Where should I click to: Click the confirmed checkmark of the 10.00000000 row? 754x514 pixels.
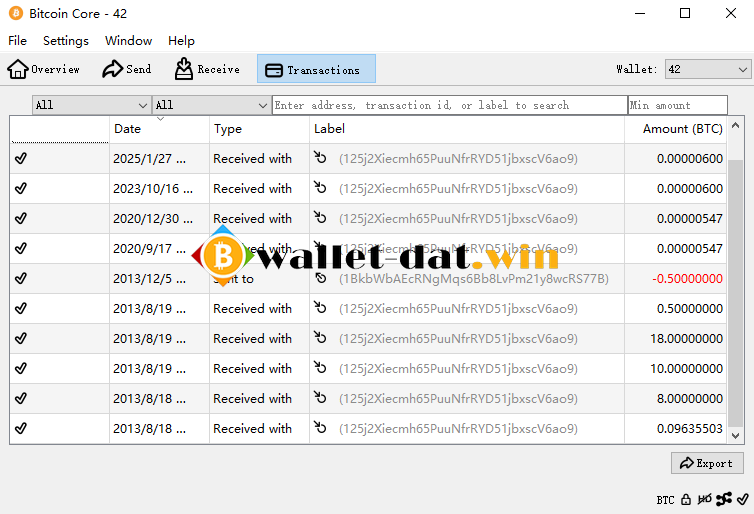coord(21,368)
